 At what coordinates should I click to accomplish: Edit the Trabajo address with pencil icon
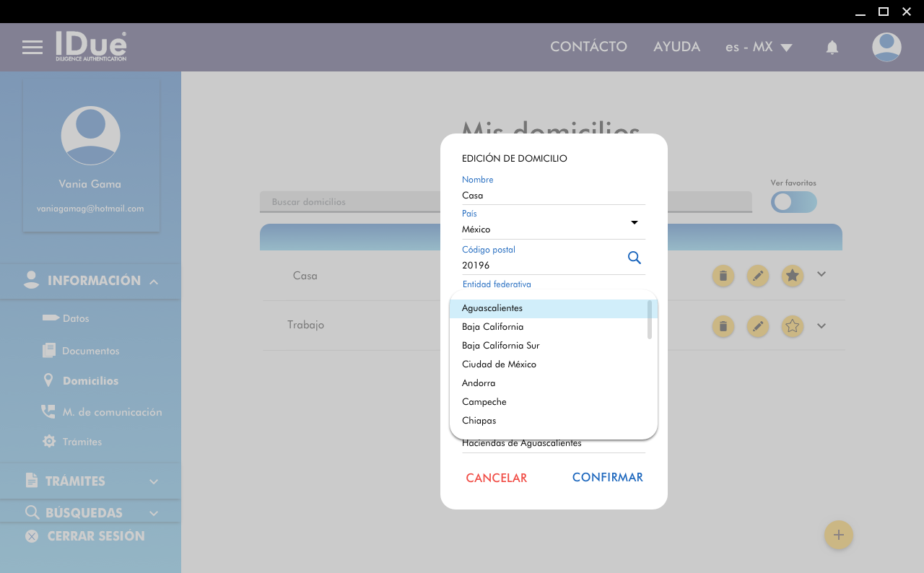point(757,326)
